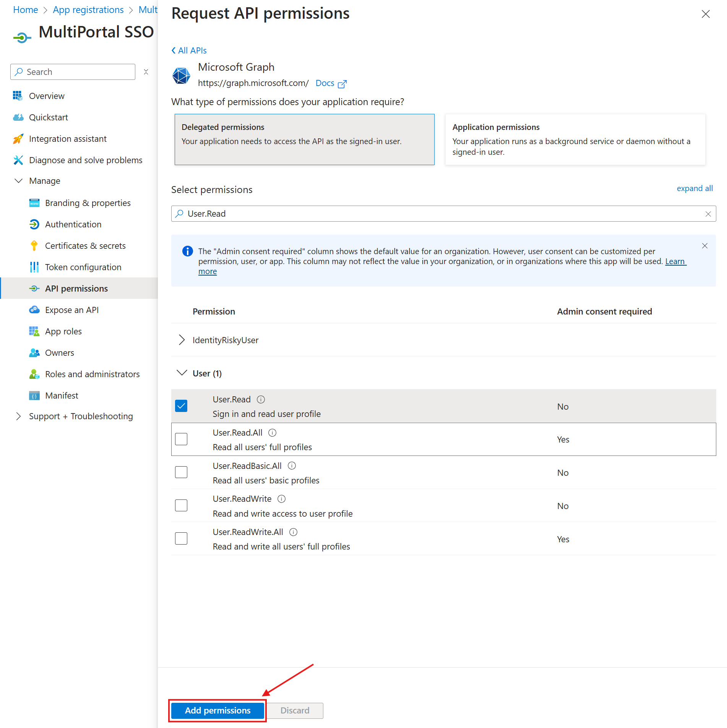Click the Authentication arrow icon

coord(34,224)
